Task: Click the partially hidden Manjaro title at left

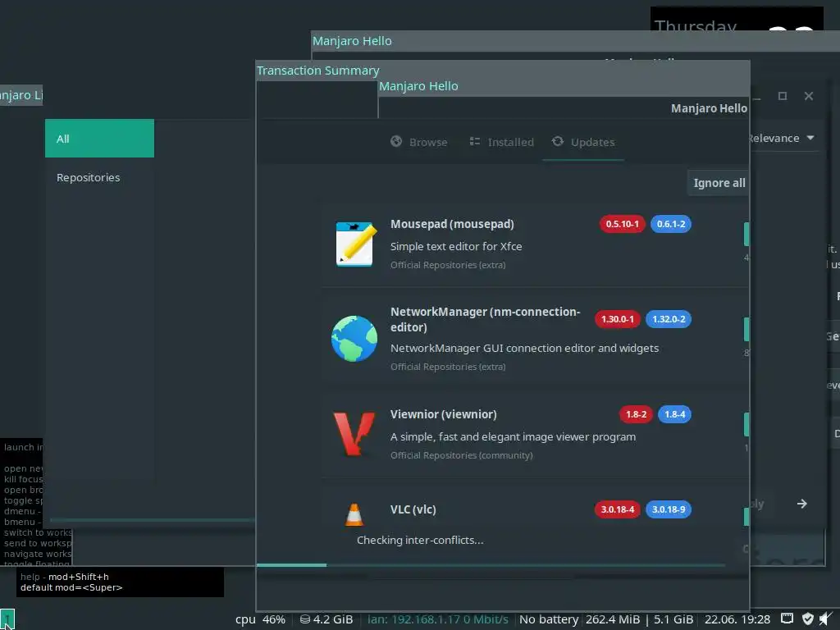Action: pyautogui.click(x=21, y=95)
